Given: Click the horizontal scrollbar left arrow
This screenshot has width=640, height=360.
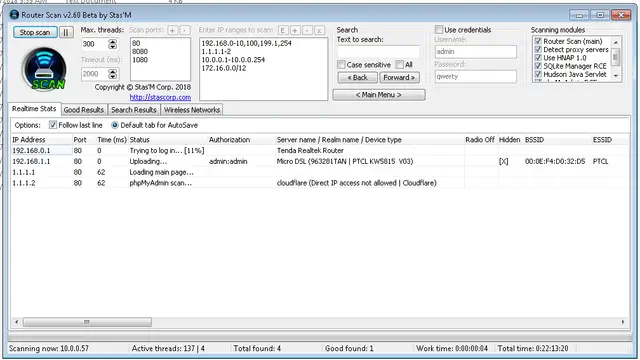Looking at the screenshot, I should 16,322.
